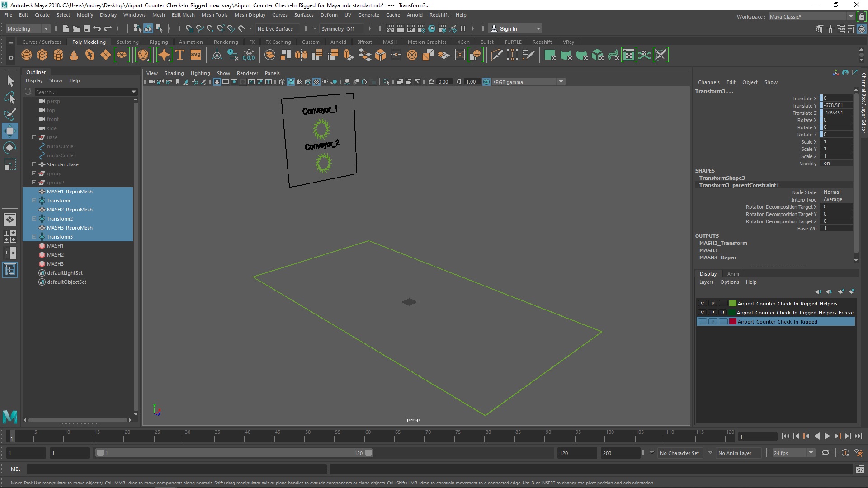Click the Translate Y input field
This screenshot has width=868, height=488.
pyautogui.click(x=838, y=105)
